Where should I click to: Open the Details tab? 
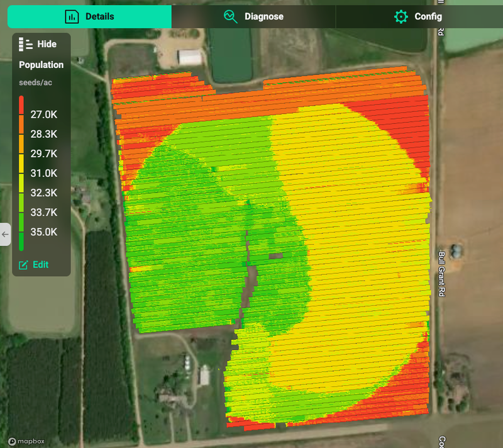pos(89,16)
